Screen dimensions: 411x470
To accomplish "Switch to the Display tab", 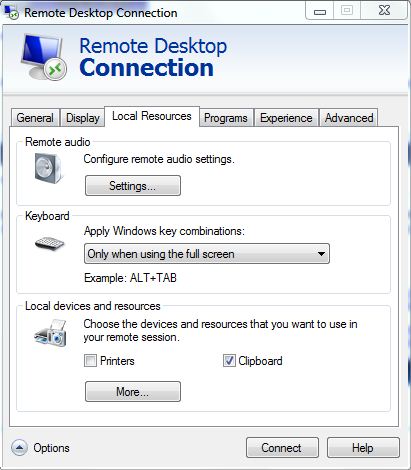I will coord(83,118).
